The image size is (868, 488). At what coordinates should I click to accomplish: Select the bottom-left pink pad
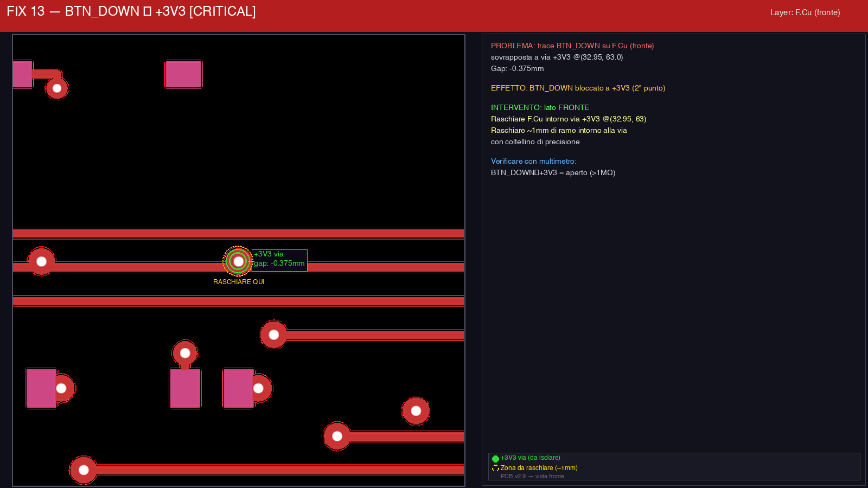41,388
